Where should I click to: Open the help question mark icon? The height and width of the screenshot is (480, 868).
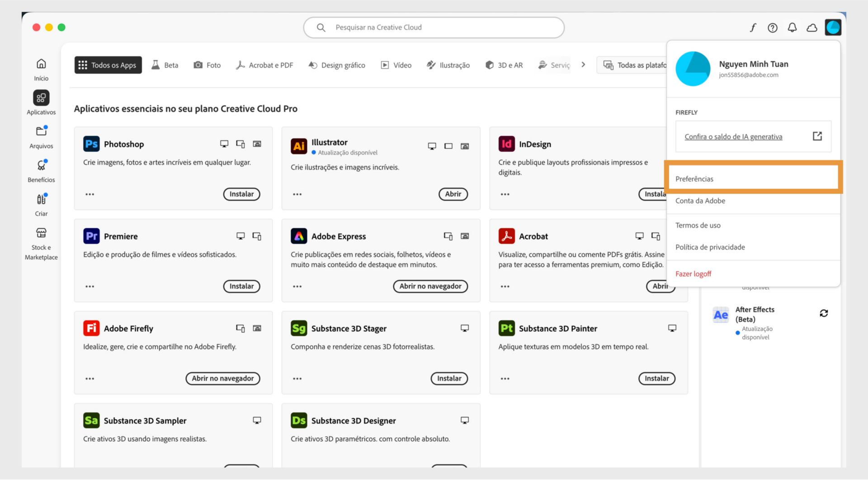tap(773, 28)
